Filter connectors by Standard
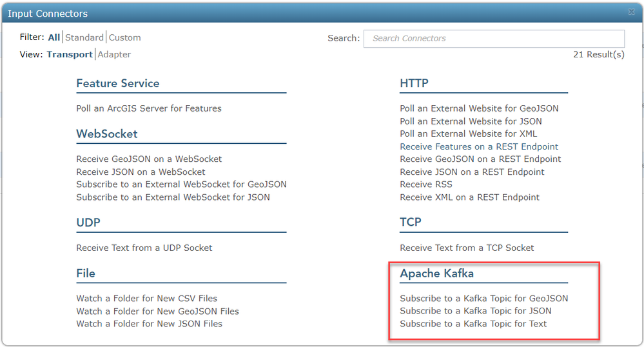The width and height of the screenshot is (644, 347). pyautogui.click(x=84, y=38)
